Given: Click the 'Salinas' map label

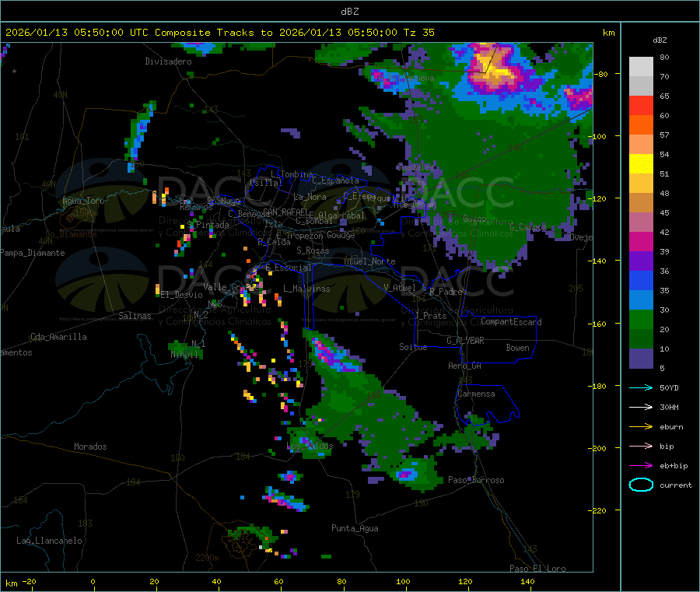Looking at the screenshot, I should [x=135, y=316].
